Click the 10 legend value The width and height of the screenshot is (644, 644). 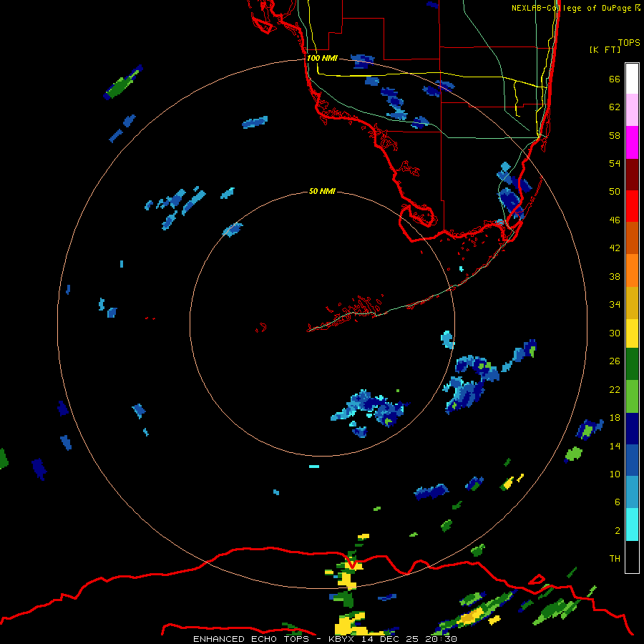pos(615,474)
